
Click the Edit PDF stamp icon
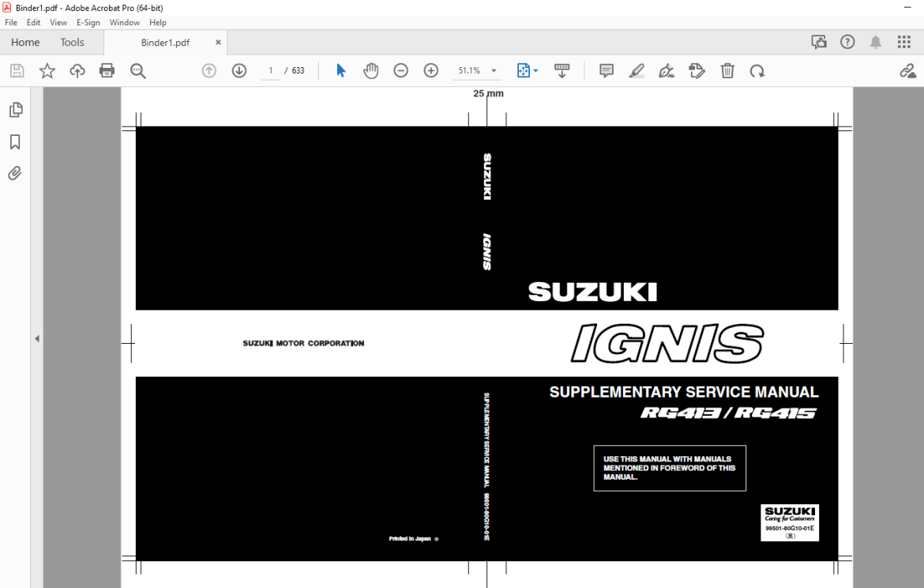click(x=697, y=71)
